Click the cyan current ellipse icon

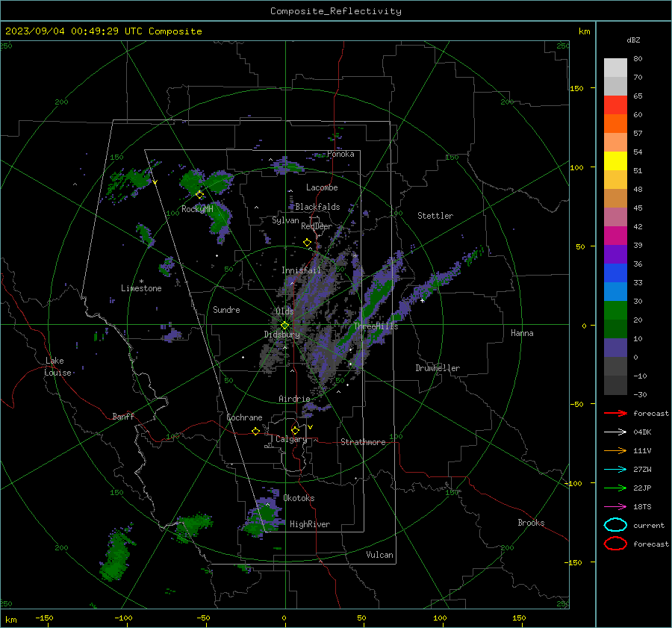615,525
